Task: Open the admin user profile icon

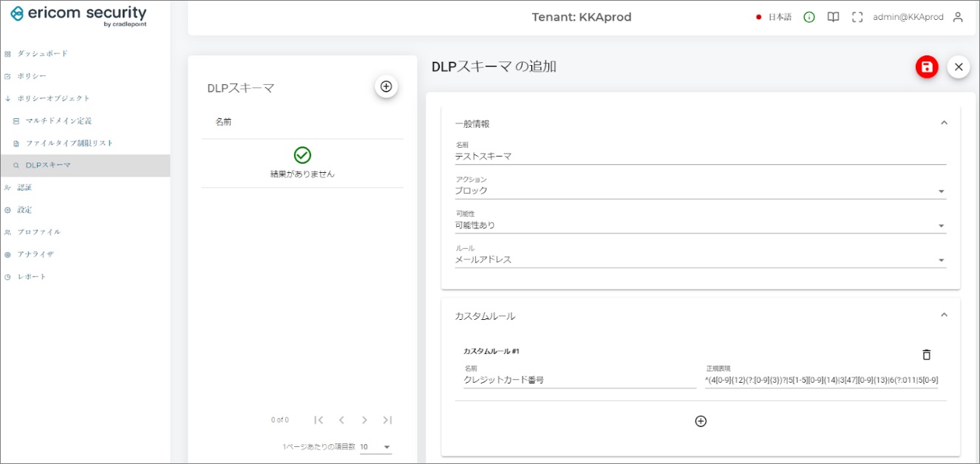Action: coord(958,17)
